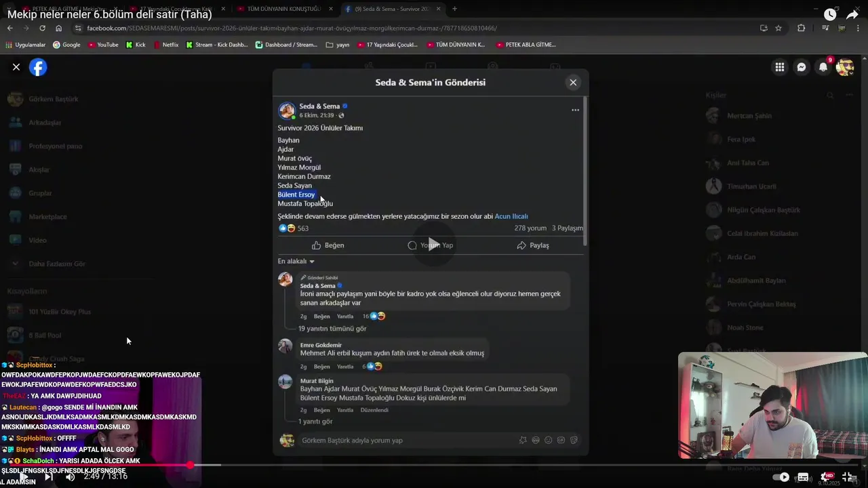
Task: Open browser extensions puzzle icon
Action: click(x=802, y=28)
